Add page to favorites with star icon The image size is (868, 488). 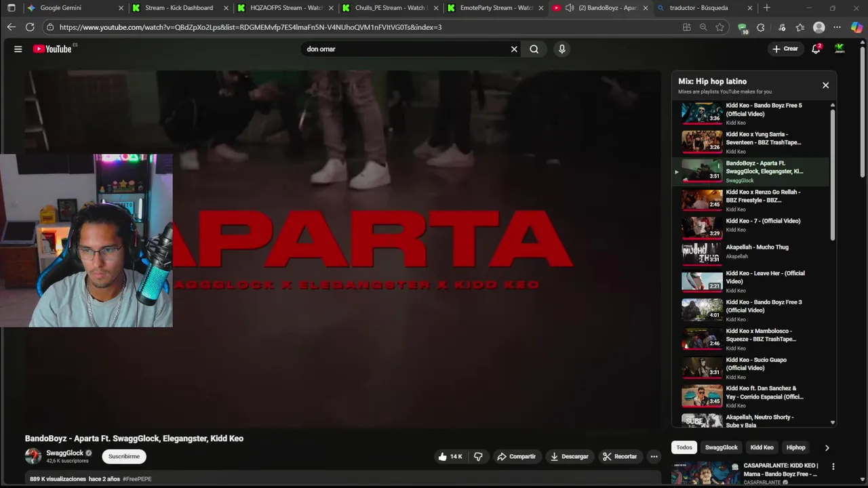click(x=719, y=27)
